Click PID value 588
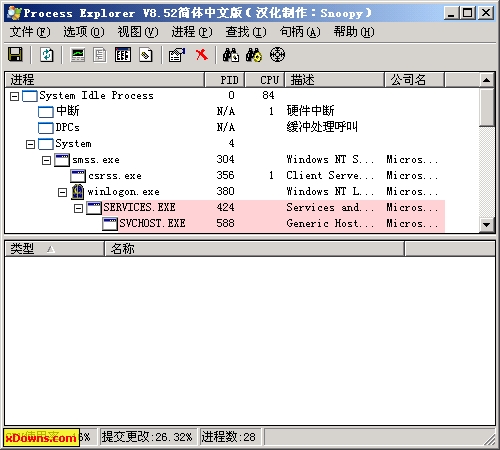Screen dimensions: 500x450 [x=225, y=223]
